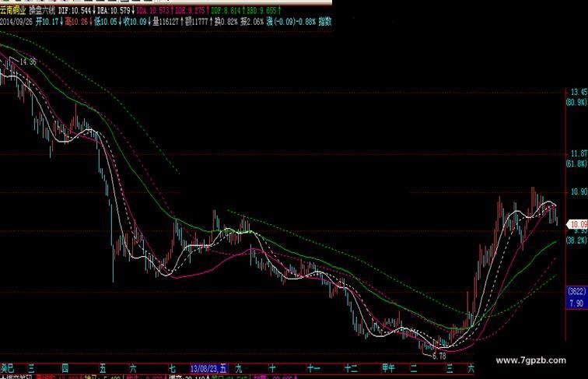Click the green DDF 8.814 readout
The image size is (588, 379).
point(225,11)
